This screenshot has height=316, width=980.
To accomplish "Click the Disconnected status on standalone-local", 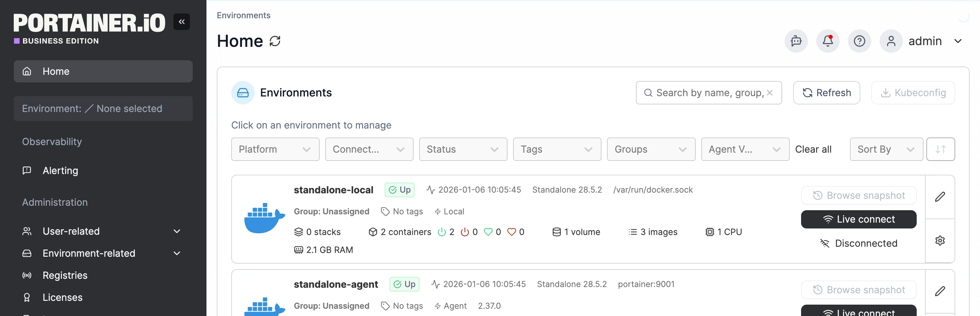I will [x=858, y=243].
